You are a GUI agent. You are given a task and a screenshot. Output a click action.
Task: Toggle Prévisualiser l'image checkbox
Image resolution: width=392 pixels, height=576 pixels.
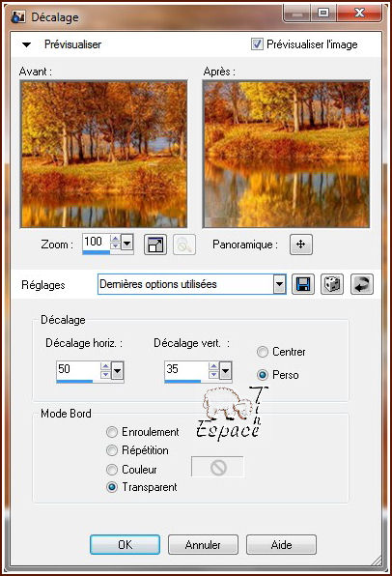(257, 44)
